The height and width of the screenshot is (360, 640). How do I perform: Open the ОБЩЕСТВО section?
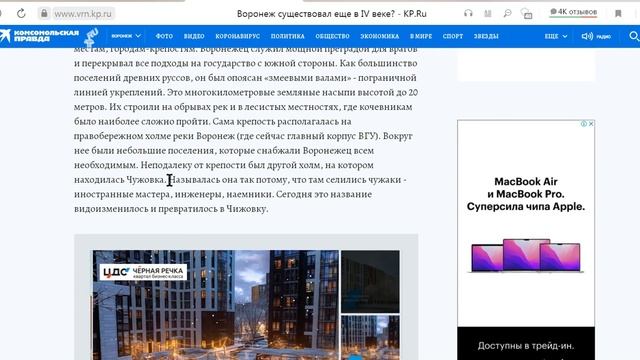coord(332,36)
